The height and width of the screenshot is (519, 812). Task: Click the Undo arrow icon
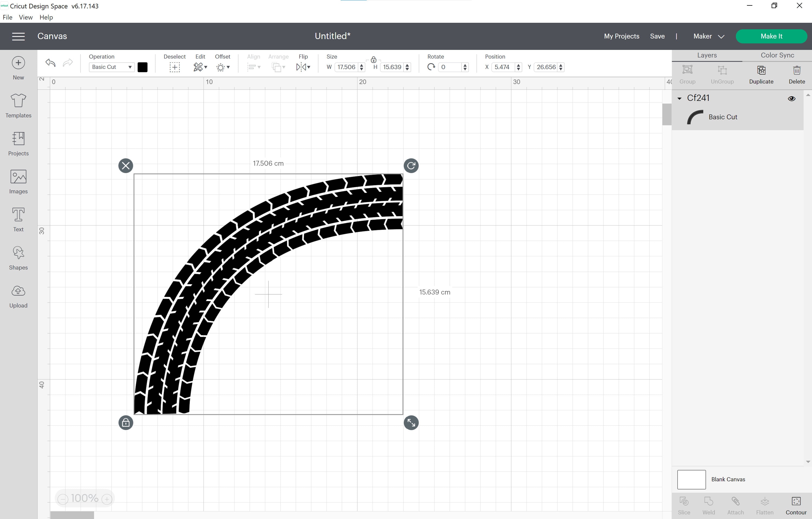click(50, 63)
